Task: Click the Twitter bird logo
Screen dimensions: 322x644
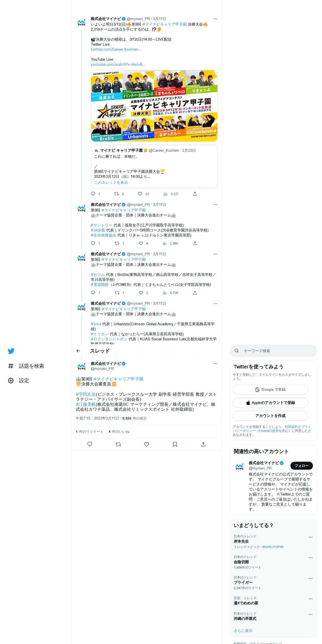Action: coord(11,351)
